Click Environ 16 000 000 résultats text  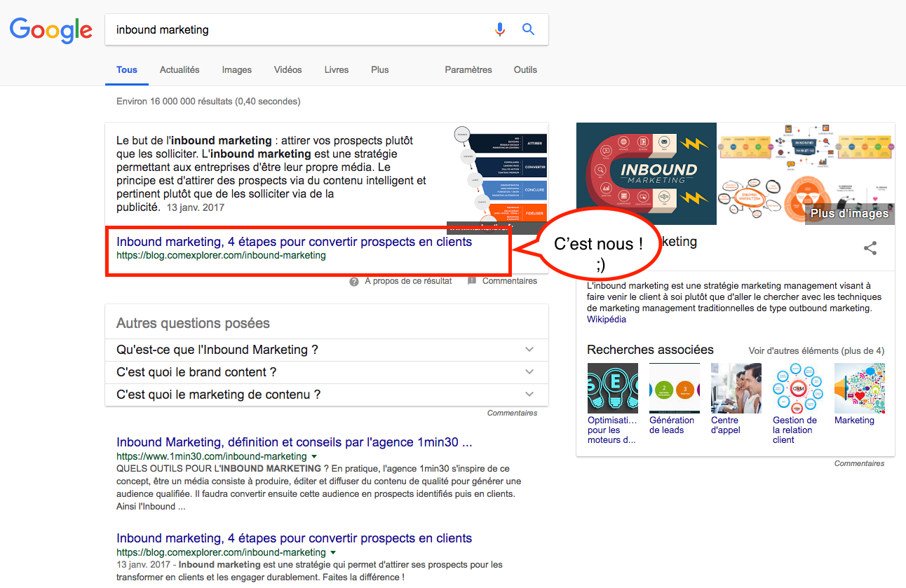tap(208, 102)
